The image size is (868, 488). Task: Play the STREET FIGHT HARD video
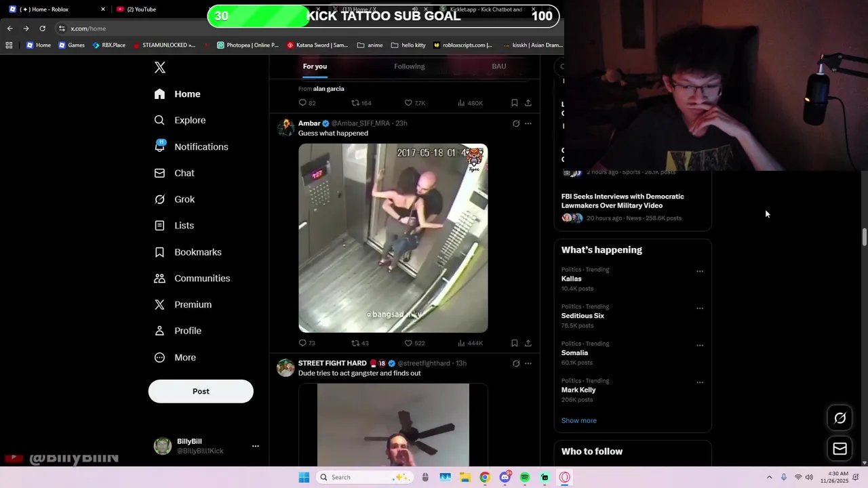pyautogui.click(x=393, y=425)
